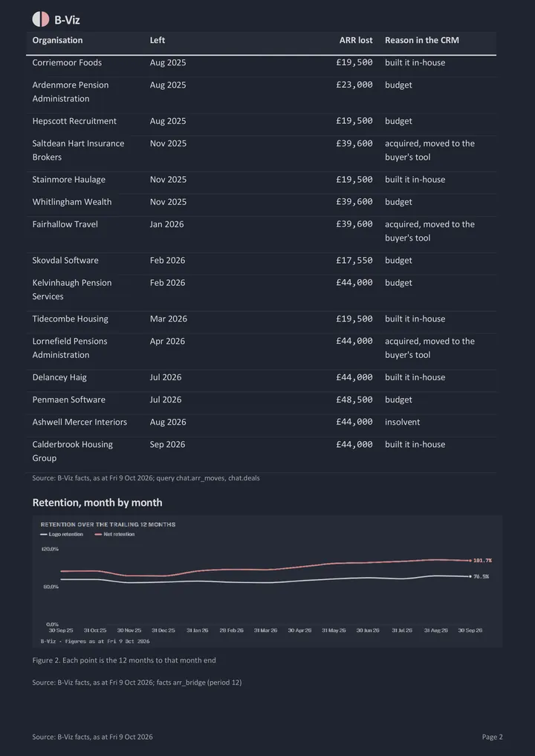Click the page footer source note
This screenshot has height=756, width=535.
(x=93, y=737)
